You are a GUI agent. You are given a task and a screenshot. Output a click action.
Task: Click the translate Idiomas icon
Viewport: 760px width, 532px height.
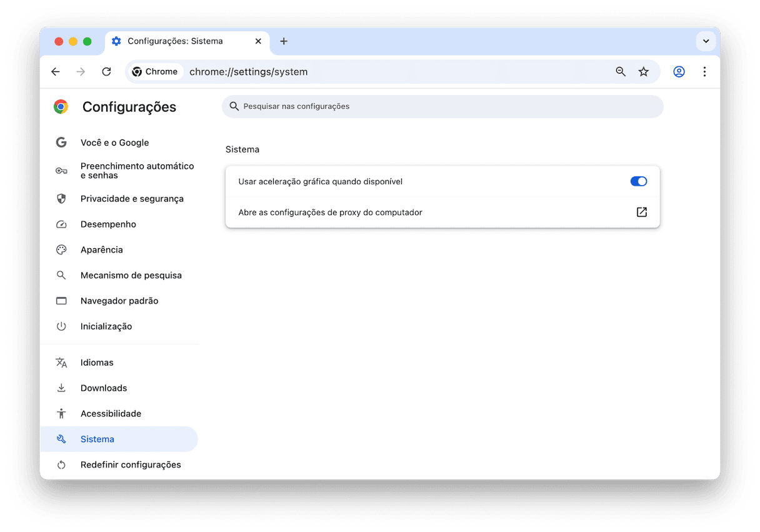pos(61,363)
